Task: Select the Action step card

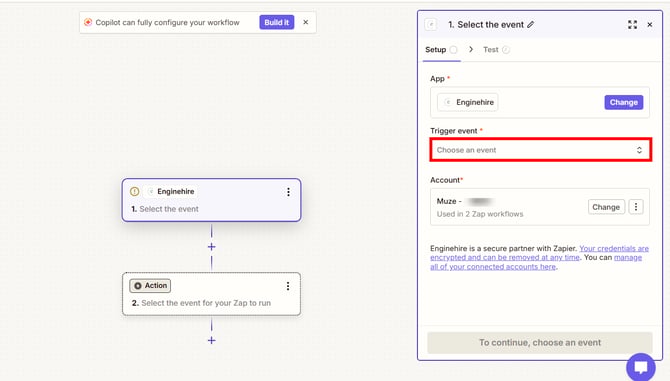Action: (212, 294)
